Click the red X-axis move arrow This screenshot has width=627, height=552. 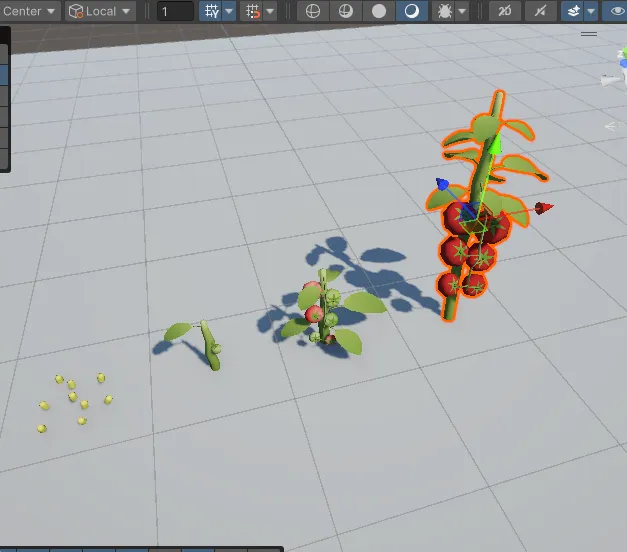click(544, 208)
